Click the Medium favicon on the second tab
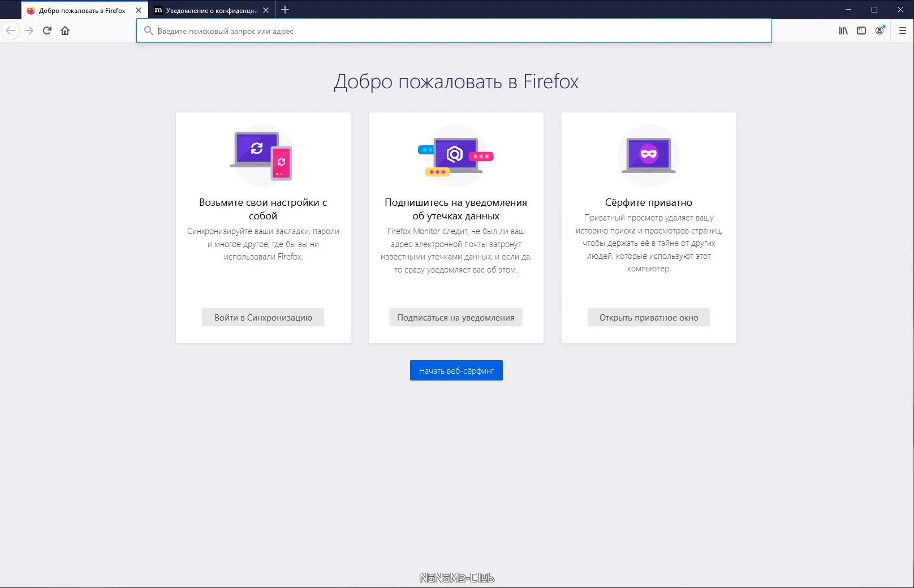This screenshot has height=588, width=914. coord(159,10)
